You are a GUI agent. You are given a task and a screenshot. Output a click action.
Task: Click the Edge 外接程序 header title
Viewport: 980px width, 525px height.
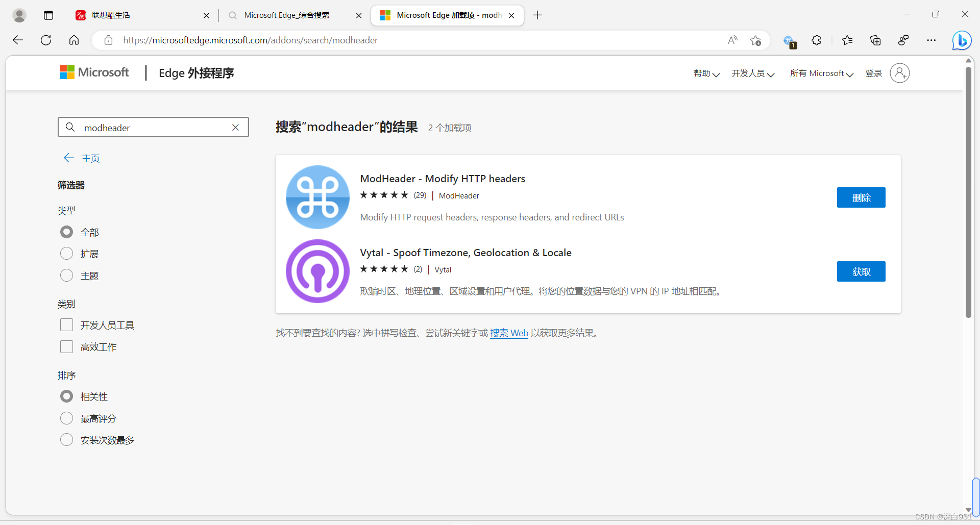(x=196, y=73)
